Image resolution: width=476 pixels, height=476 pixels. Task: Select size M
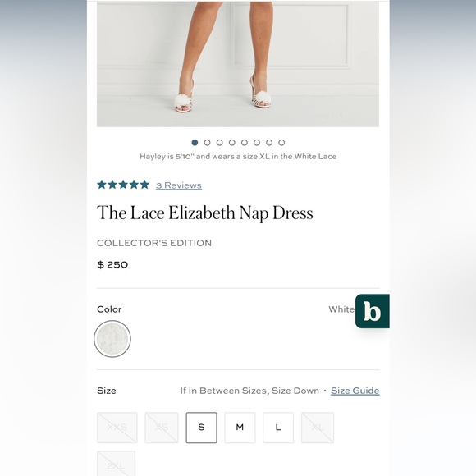pyautogui.click(x=240, y=428)
